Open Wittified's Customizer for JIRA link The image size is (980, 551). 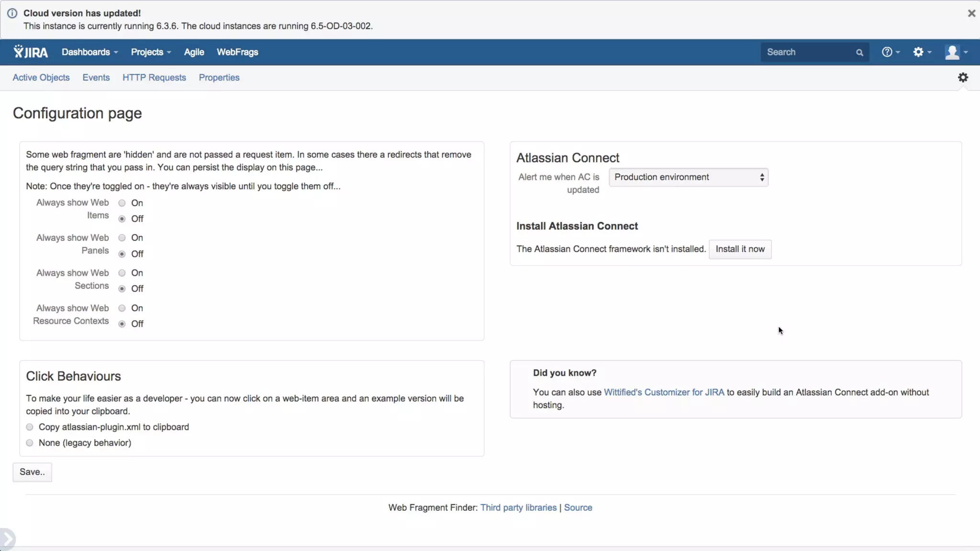pyautogui.click(x=664, y=392)
